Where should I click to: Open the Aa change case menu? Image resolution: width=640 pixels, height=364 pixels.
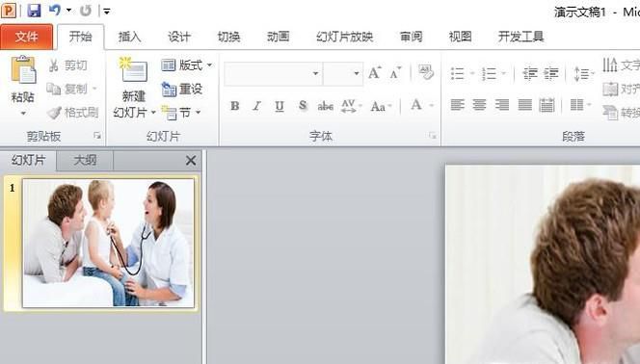(381, 106)
